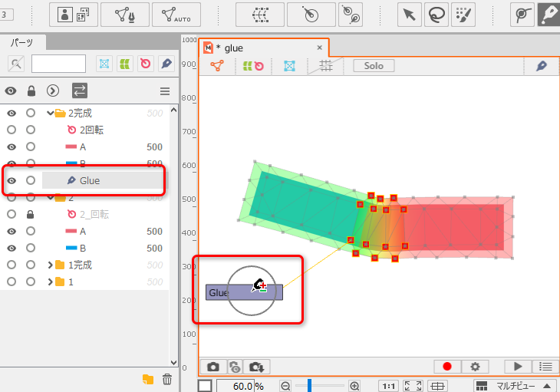Click the zoom slider handle

pyautogui.click(x=308, y=386)
